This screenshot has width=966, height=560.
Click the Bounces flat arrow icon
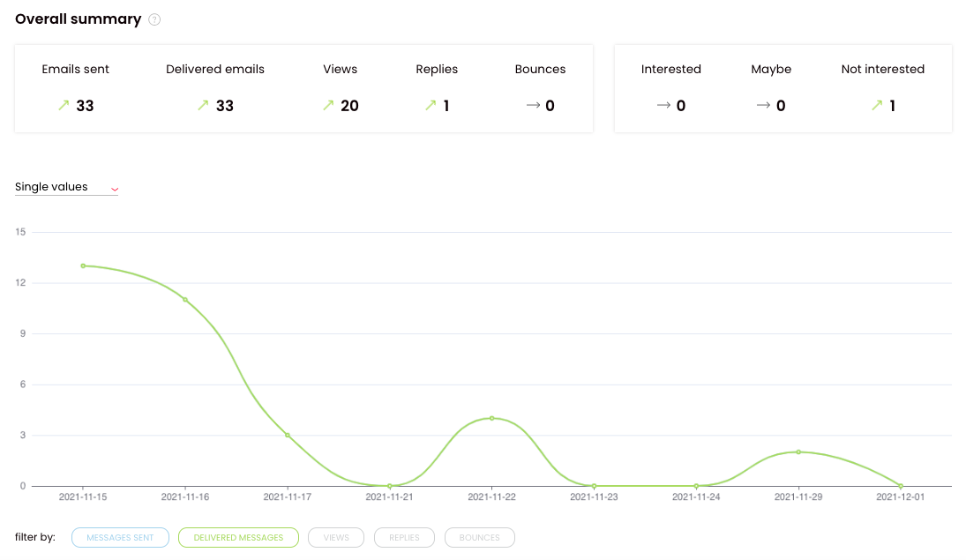(x=535, y=105)
